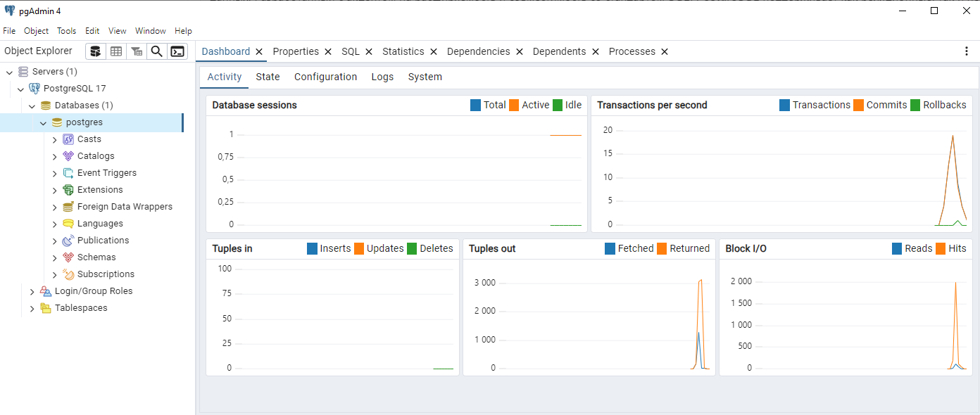980x415 pixels.
Task: Expand the Casts node
Action: click(x=55, y=140)
